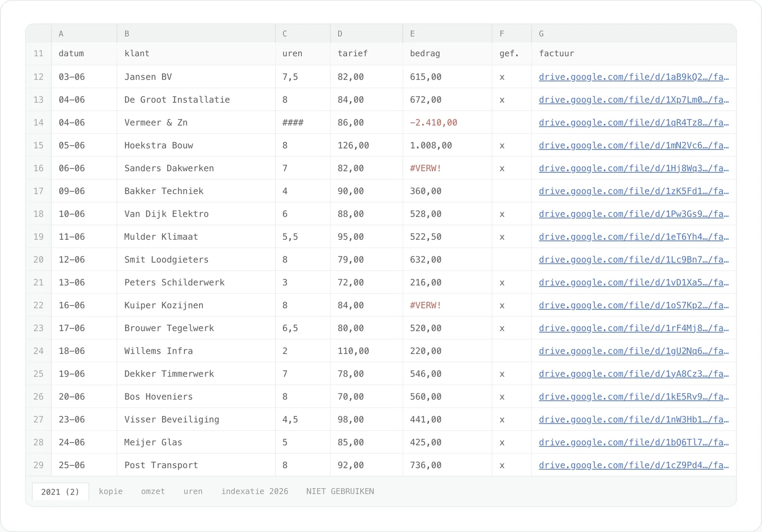Open the Vermeer & Zn invoice link

coord(633,122)
